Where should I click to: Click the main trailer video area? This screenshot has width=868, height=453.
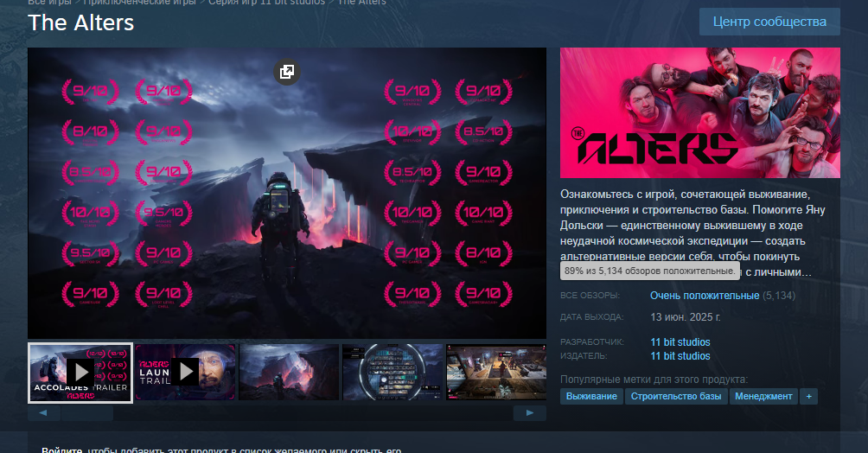(x=287, y=194)
